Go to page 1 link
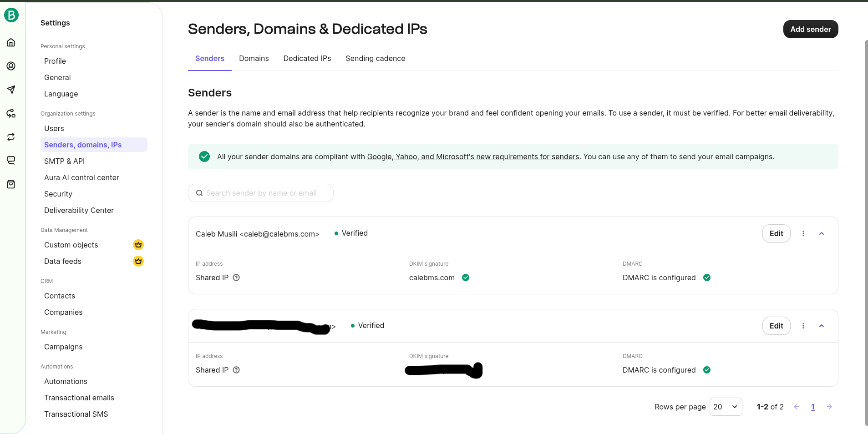 [x=813, y=407]
